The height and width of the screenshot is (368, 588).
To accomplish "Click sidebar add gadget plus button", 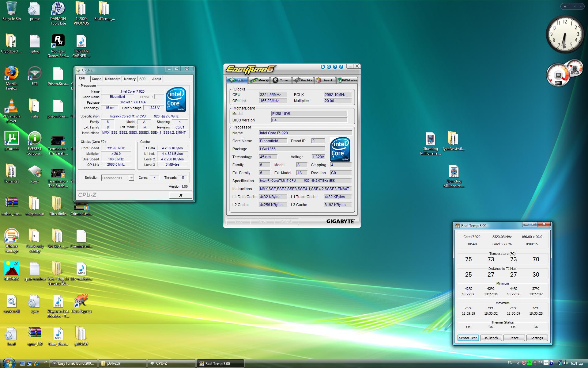I will click(565, 6).
